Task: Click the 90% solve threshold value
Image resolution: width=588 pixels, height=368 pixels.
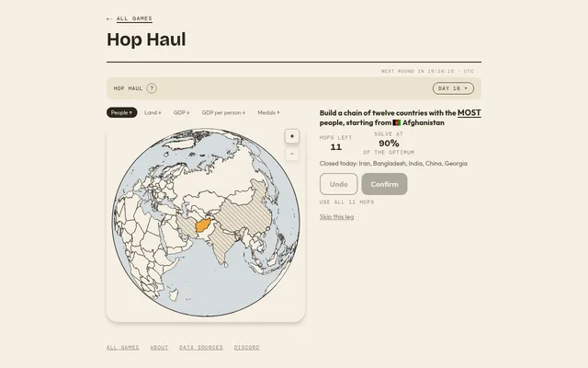Action: pos(389,144)
